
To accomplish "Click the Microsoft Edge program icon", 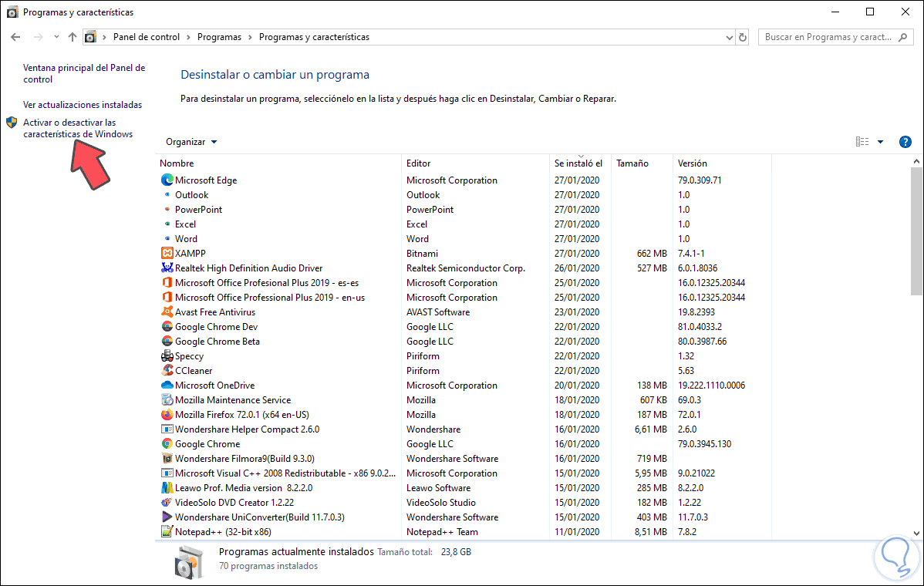I will click(x=167, y=180).
